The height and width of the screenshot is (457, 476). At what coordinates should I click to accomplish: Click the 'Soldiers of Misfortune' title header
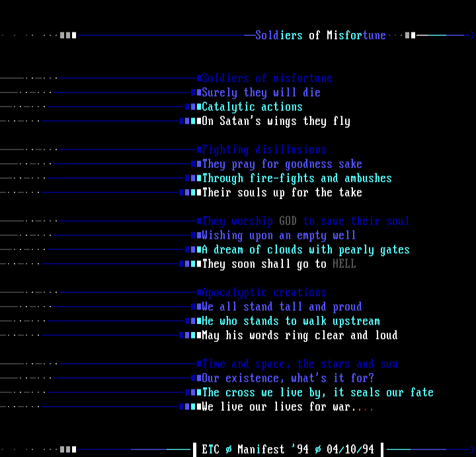(x=320, y=35)
